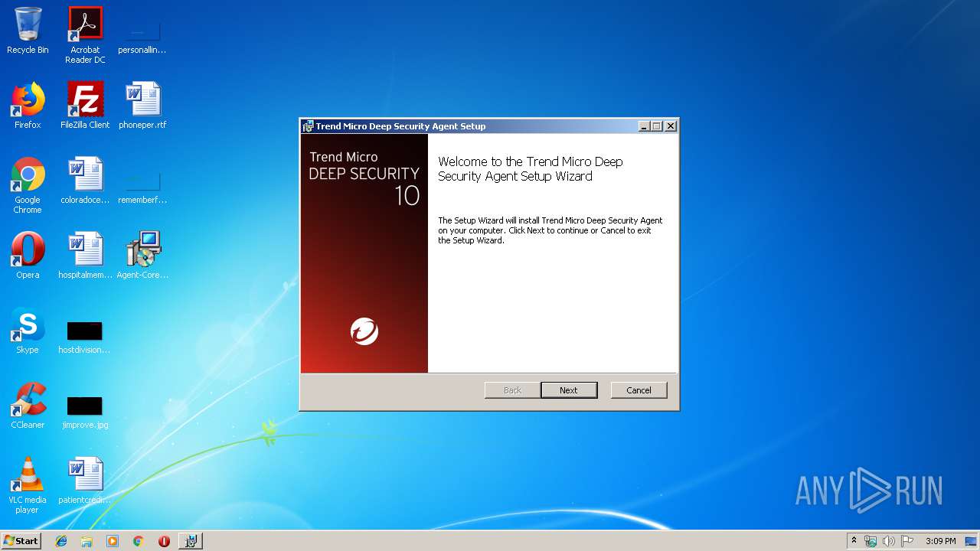Screen dimensions: 980x551
Task: Select the Firefox desktop shortcut
Action: [x=28, y=106]
